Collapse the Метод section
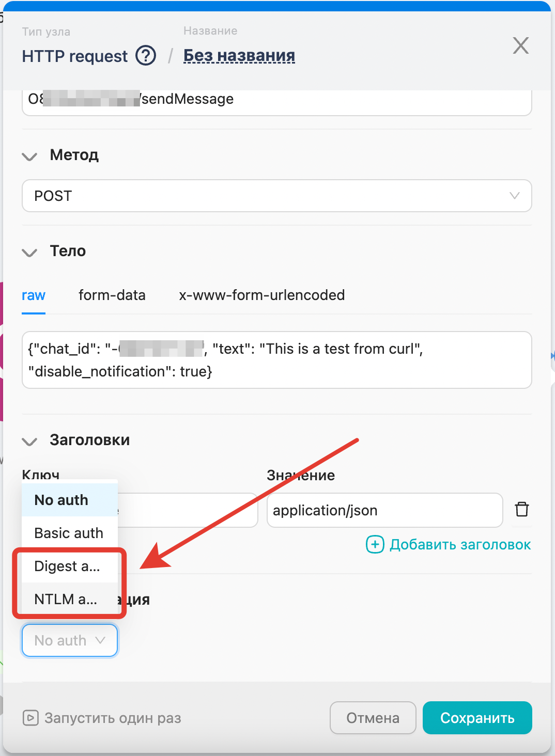Viewport: 555px width, 756px height. 30,156
